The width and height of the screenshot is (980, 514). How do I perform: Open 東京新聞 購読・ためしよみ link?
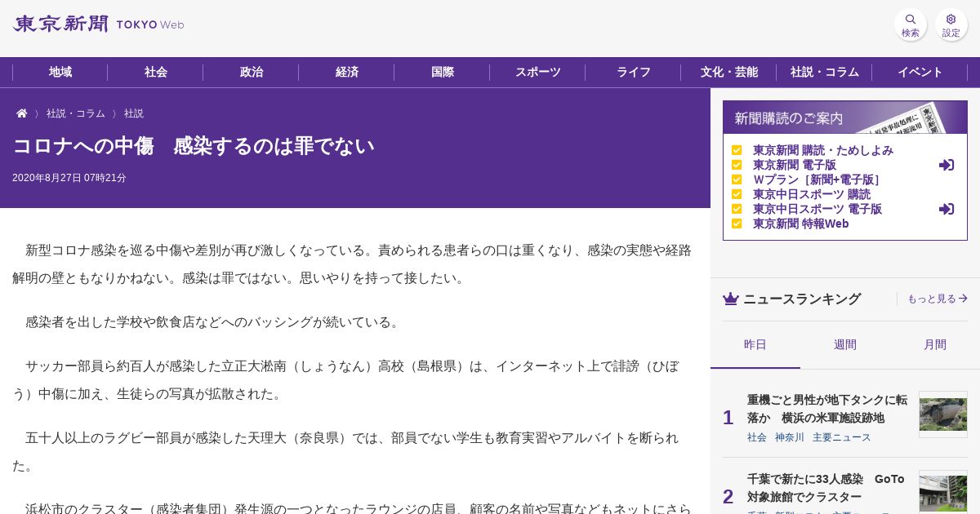point(823,150)
